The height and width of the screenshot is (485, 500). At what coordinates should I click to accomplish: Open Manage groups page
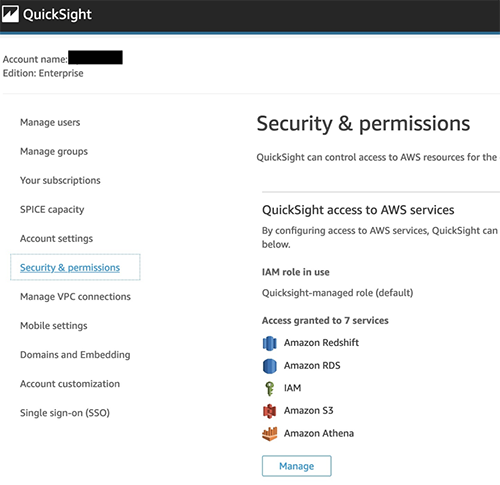pyautogui.click(x=54, y=151)
